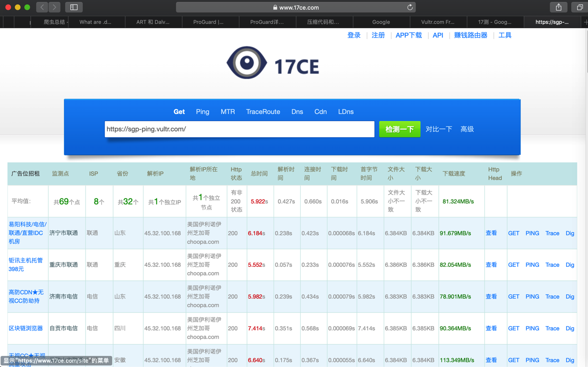
Task: Click 查看 in 自贡市电信 row
Action: pos(491,329)
